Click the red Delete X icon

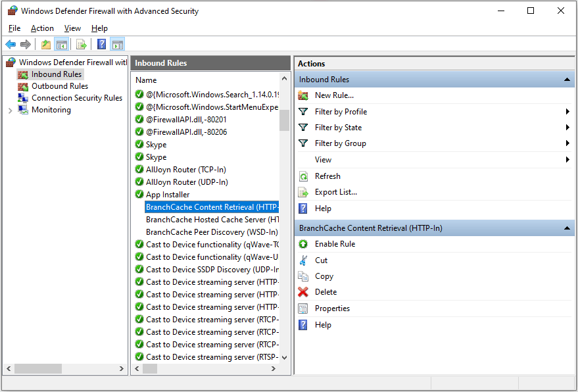303,292
